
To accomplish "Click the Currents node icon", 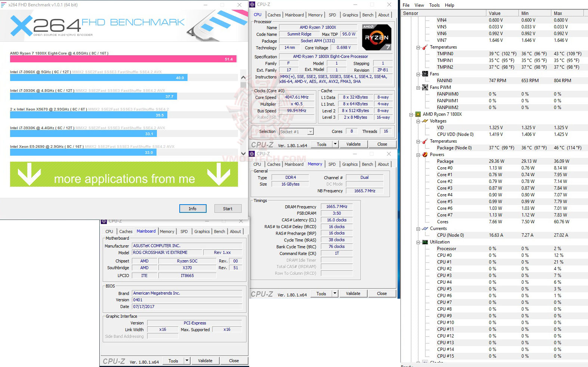I will (x=425, y=228).
